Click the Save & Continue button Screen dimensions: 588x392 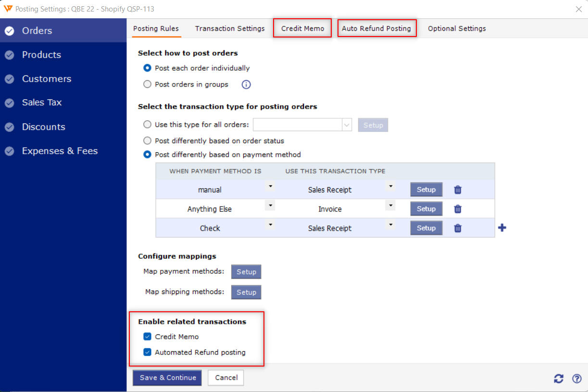pyautogui.click(x=168, y=378)
